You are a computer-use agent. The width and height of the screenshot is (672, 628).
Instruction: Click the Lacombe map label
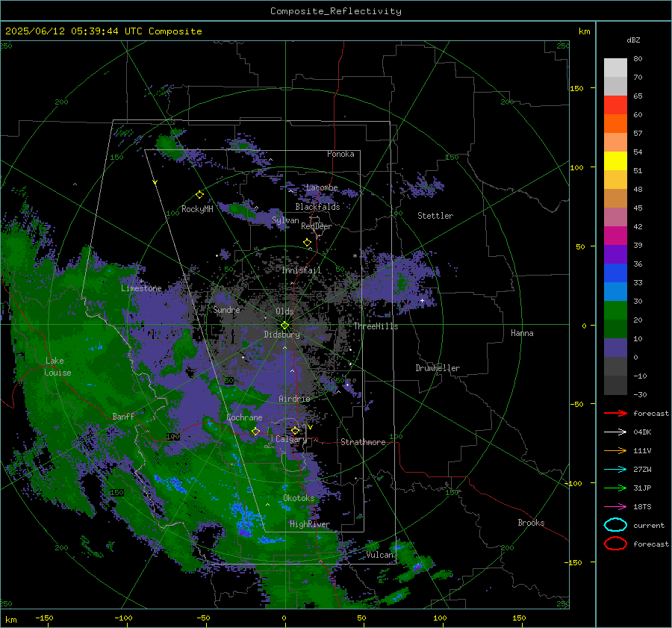(x=322, y=187)
